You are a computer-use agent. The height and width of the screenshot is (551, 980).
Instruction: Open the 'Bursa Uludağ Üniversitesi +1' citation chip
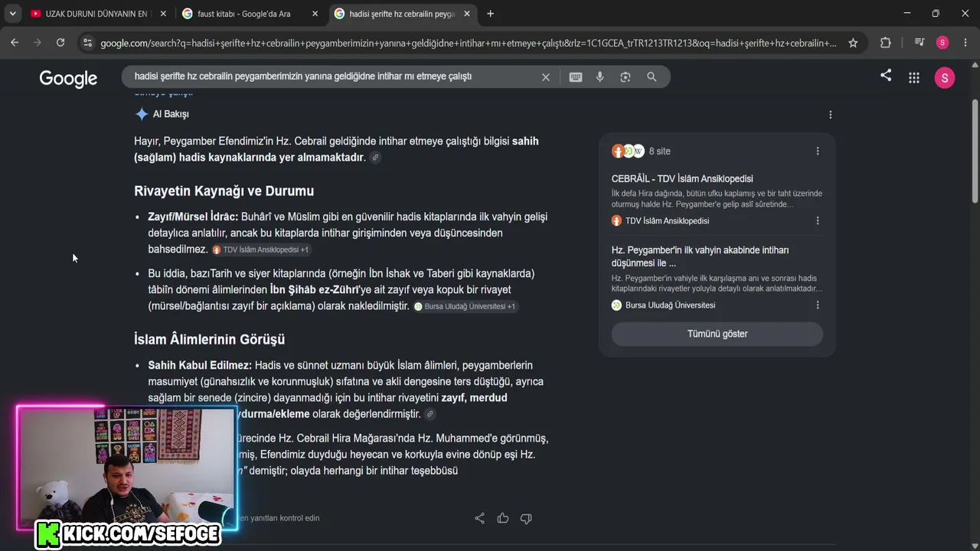[x=465, y=307]
